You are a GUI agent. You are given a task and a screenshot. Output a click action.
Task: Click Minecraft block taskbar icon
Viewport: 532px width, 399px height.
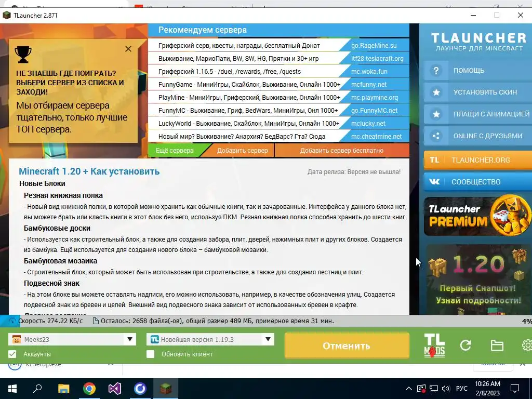pos(166,389)
